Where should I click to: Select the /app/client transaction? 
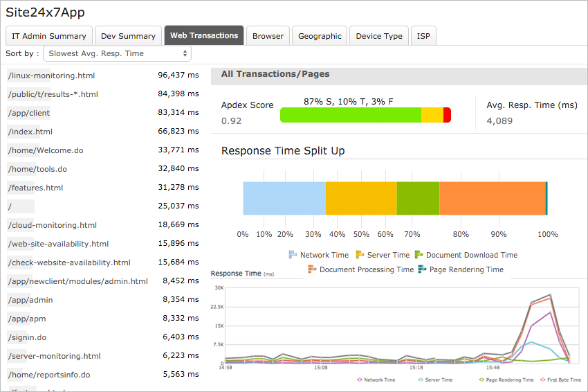coord(29,113)
